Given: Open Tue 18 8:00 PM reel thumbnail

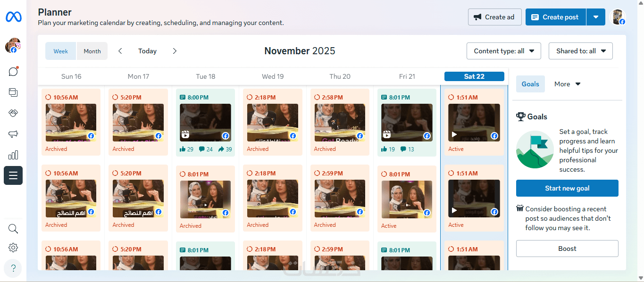Looking at the screenshot, I should [205, 123].
